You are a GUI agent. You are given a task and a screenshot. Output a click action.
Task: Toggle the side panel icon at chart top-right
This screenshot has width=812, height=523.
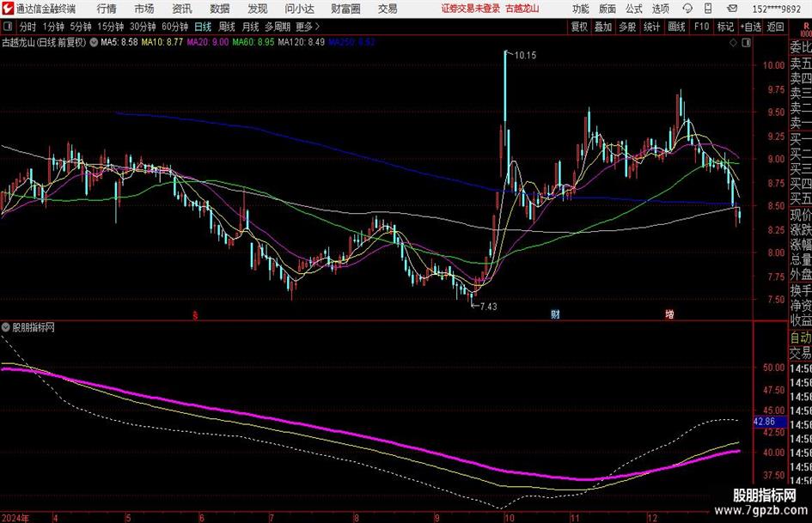[x=746, y=43]
